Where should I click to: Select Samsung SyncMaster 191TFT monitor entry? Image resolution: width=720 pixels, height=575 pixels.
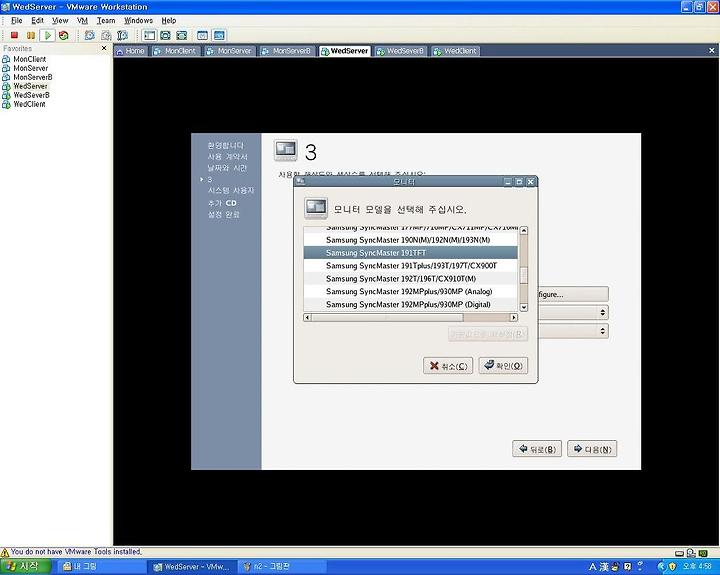(x=411, y=253)
